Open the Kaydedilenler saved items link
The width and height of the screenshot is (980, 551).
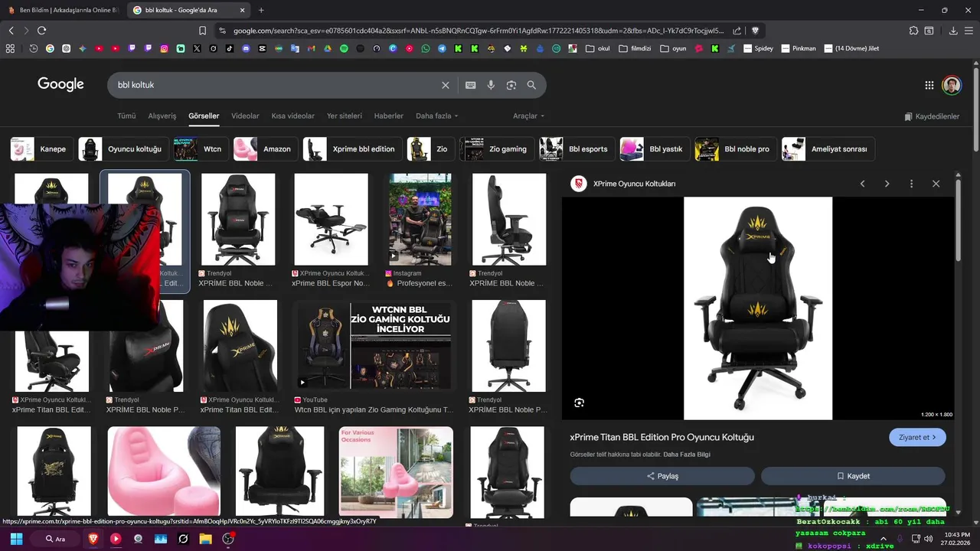pos(932,116)
